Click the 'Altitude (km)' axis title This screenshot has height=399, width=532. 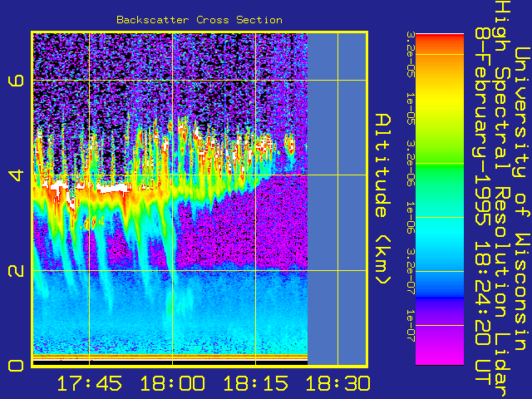click(x=383, y=199)
